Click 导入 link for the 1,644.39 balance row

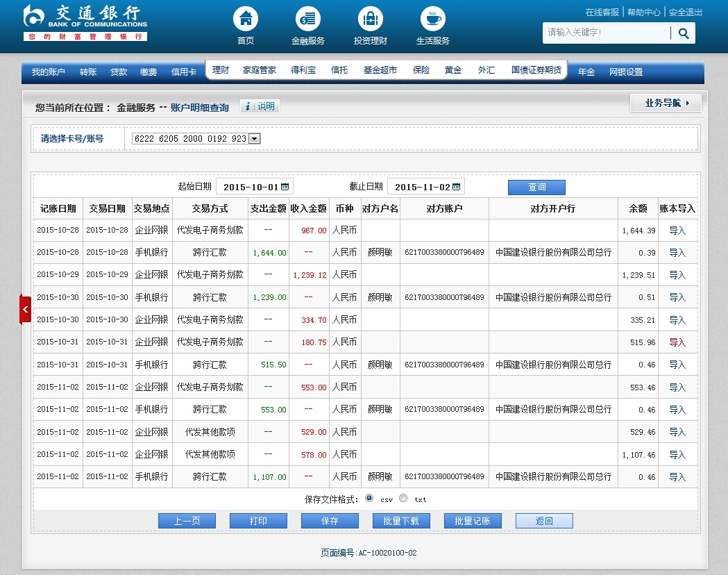pyautogui.click(x=677, y=231)
